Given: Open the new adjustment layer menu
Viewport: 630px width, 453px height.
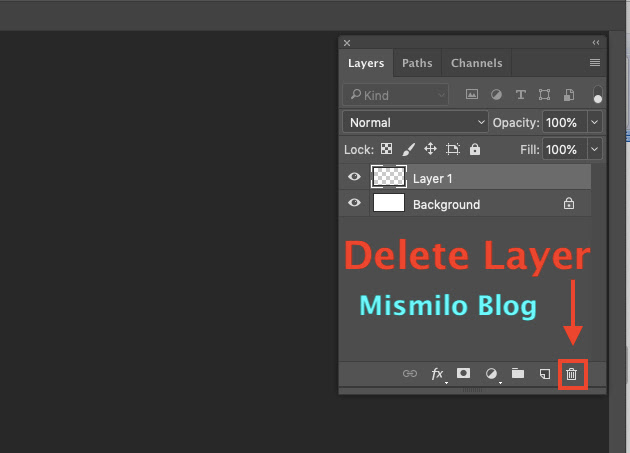Looking at the screenshot, I should coord(491,374).
